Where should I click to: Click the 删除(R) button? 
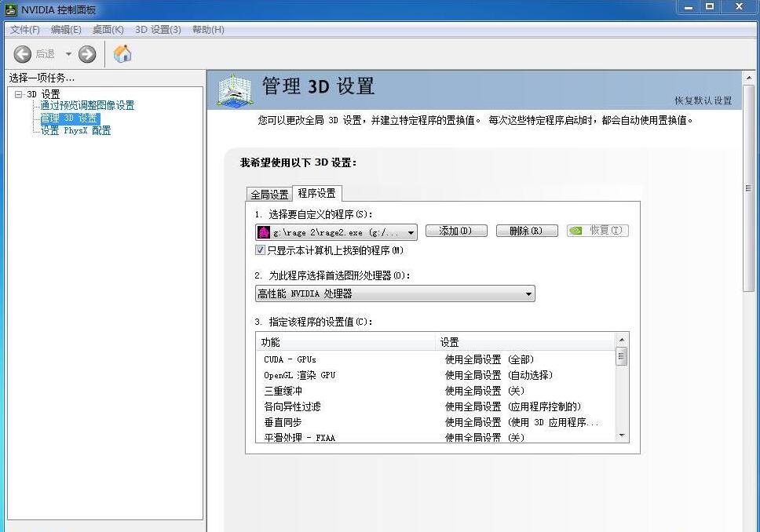[x=527, y=231]
